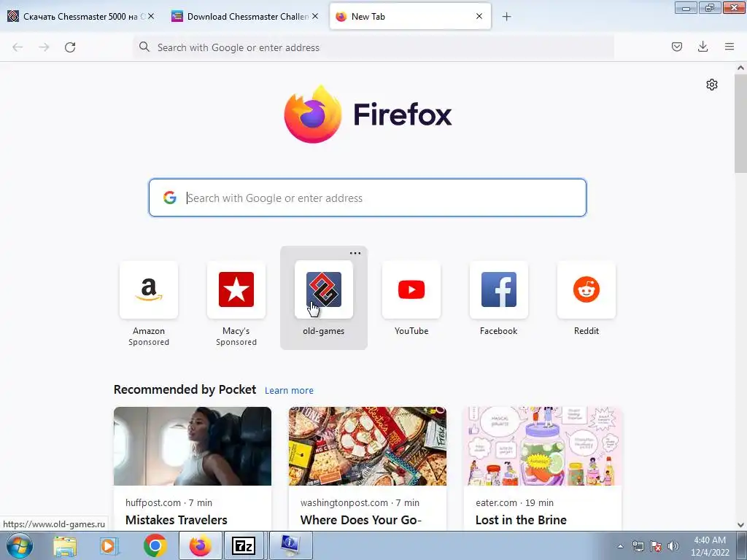Image resolution: width=747 pixels, height=560 pixels.
Task: Show hidden system tray icons
Action: [x=620, y=546]
